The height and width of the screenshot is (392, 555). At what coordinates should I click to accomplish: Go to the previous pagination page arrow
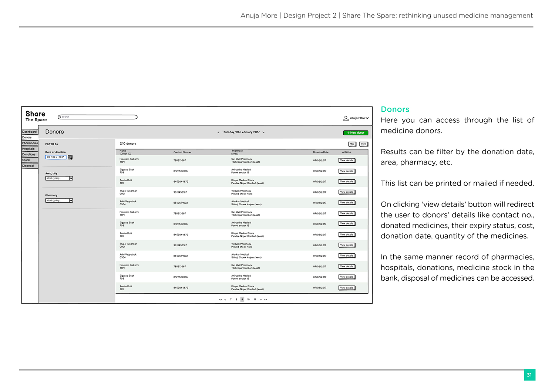[225, 300]
